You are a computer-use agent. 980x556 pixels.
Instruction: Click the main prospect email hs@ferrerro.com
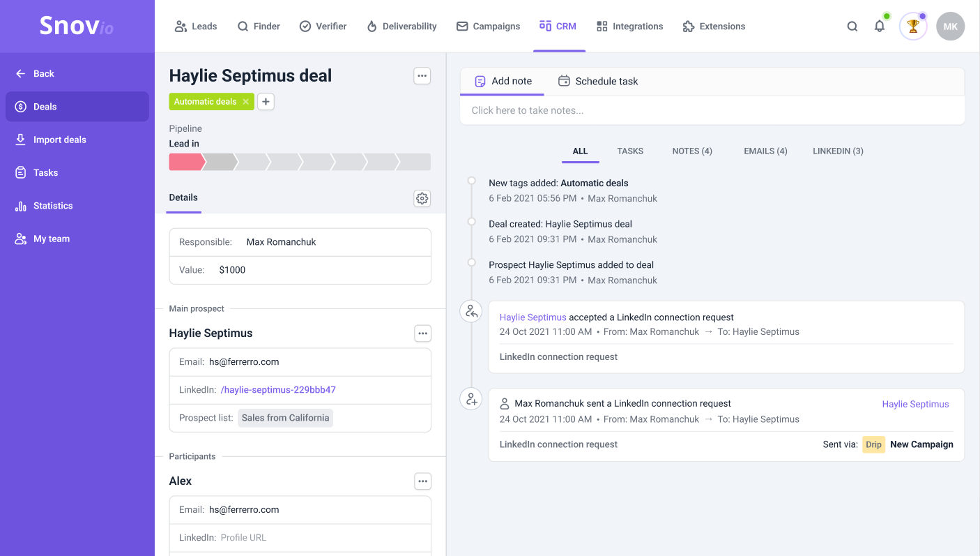244,362
